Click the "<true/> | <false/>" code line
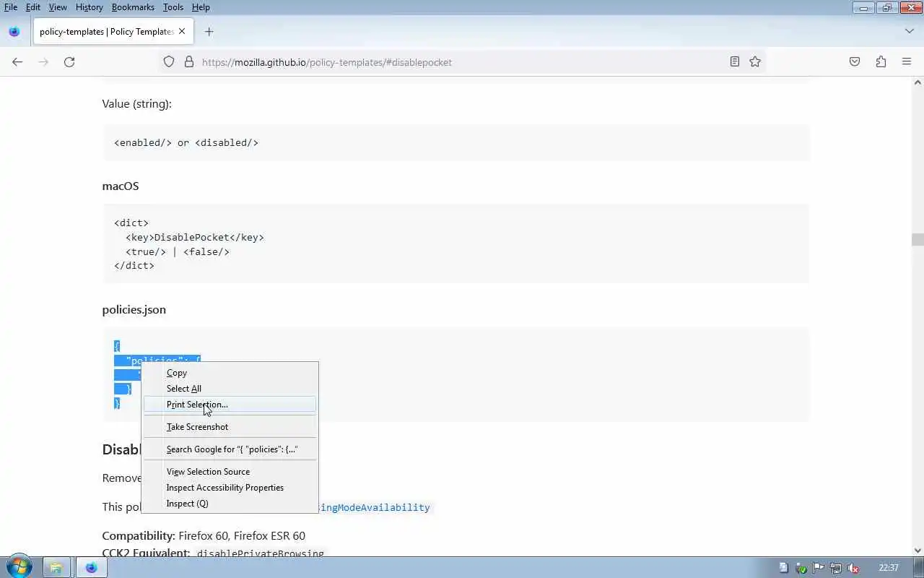The height and width of the screenshot is (578, 924). pos(178,251)
